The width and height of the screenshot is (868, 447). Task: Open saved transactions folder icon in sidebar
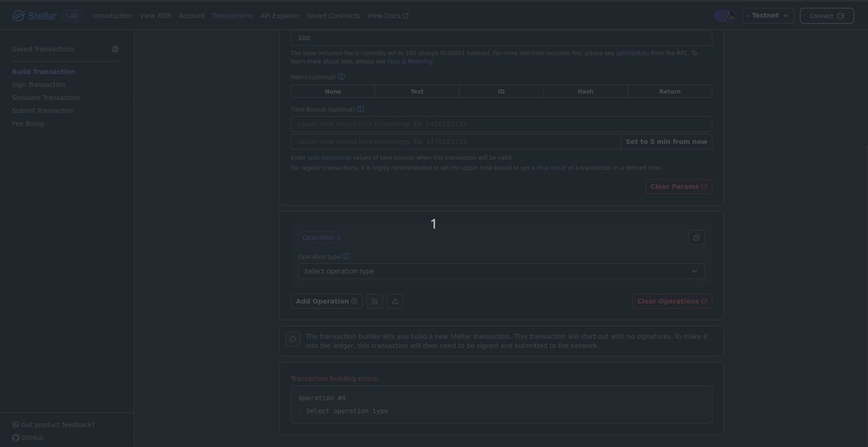pyautogui.click(x=115, y=49)
